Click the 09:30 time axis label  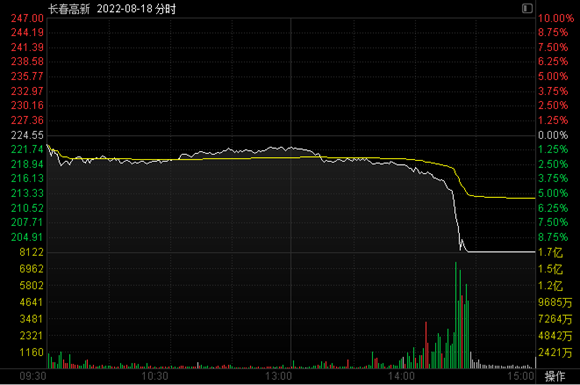[x=33, y=376]
